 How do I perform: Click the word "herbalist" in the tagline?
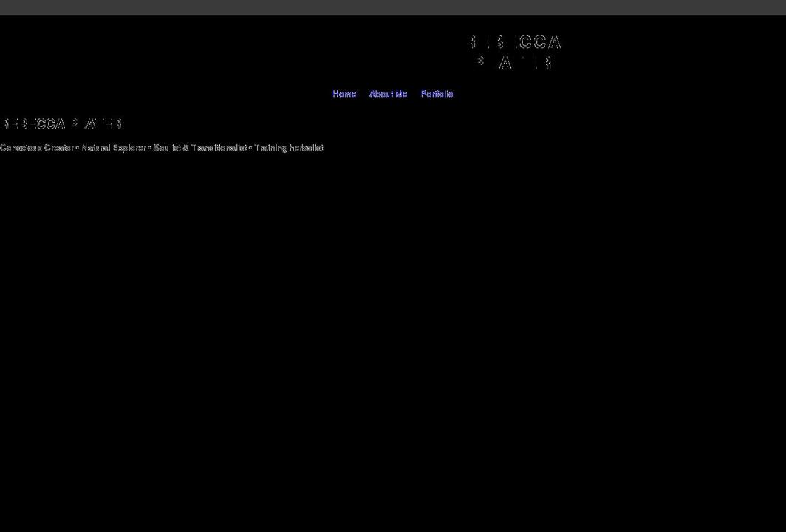coord(307,148)
